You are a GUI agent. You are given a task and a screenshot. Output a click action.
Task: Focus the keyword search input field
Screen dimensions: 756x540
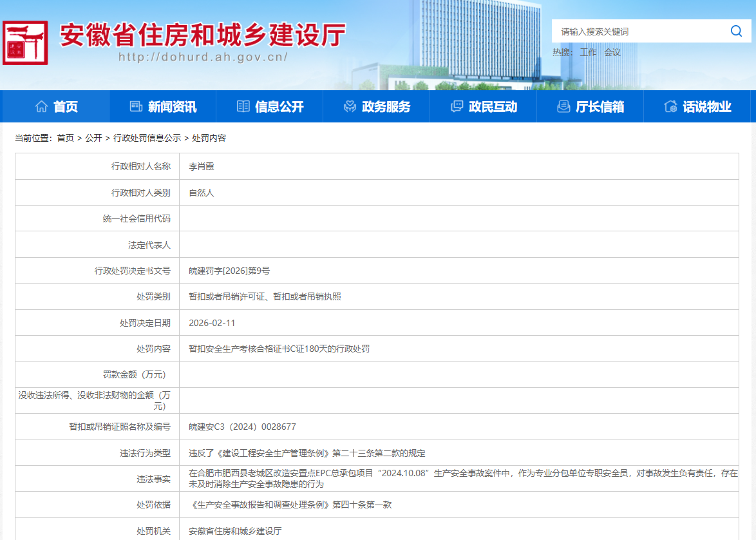pos(638,31)
